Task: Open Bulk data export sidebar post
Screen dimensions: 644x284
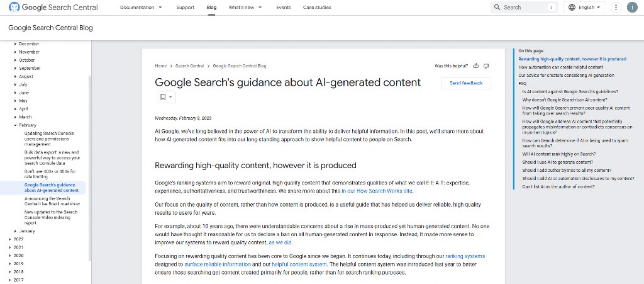Action: 52,158
